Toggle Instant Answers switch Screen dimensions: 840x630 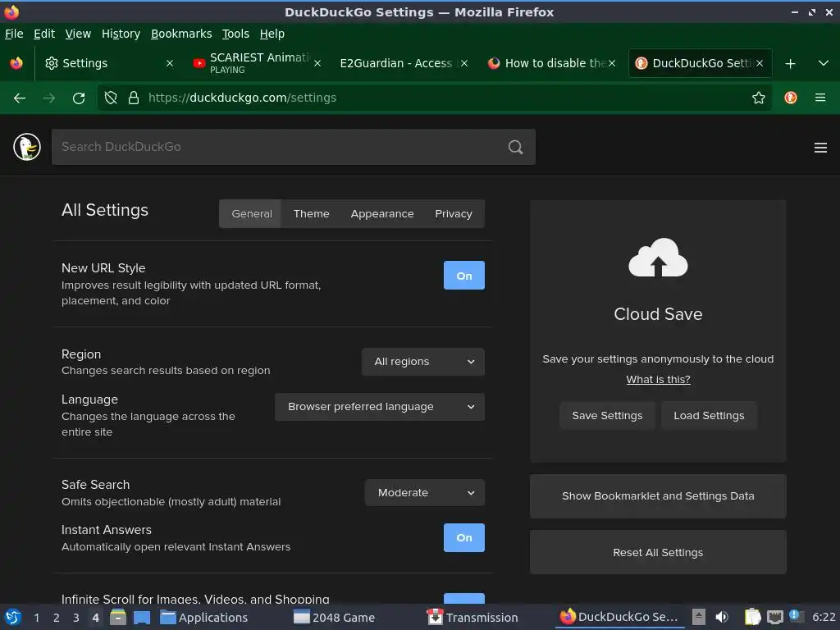tap(464, 537)
